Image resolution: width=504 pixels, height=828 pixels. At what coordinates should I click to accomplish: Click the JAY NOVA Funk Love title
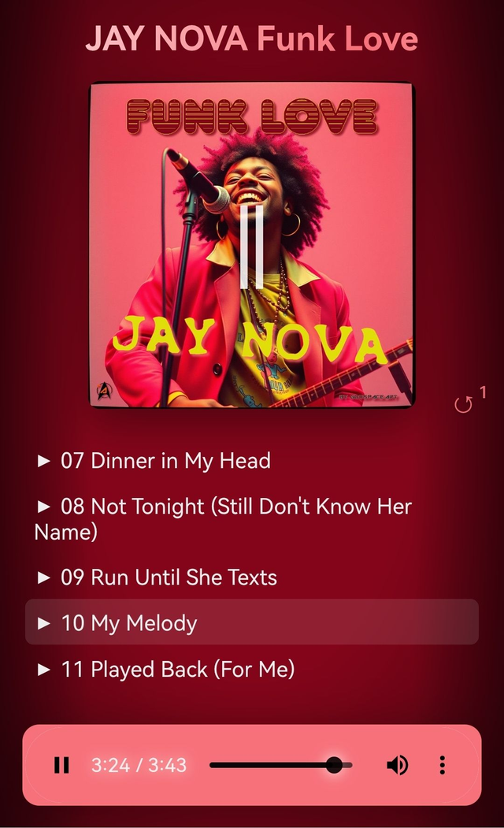coord(252,39)
